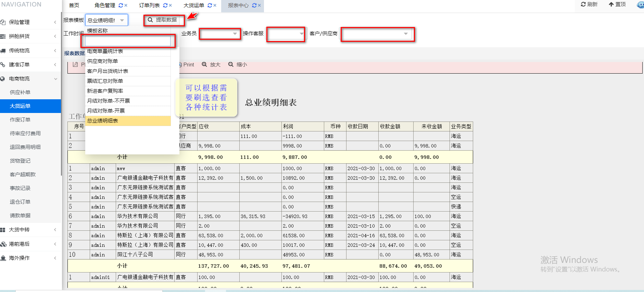Close the 大货运单 tab via X icon

point(215,5)
